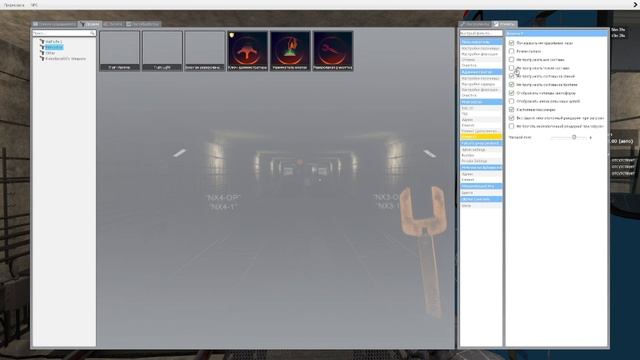
Task: Click the small arrow right of slider
Action: coord(590,138)
